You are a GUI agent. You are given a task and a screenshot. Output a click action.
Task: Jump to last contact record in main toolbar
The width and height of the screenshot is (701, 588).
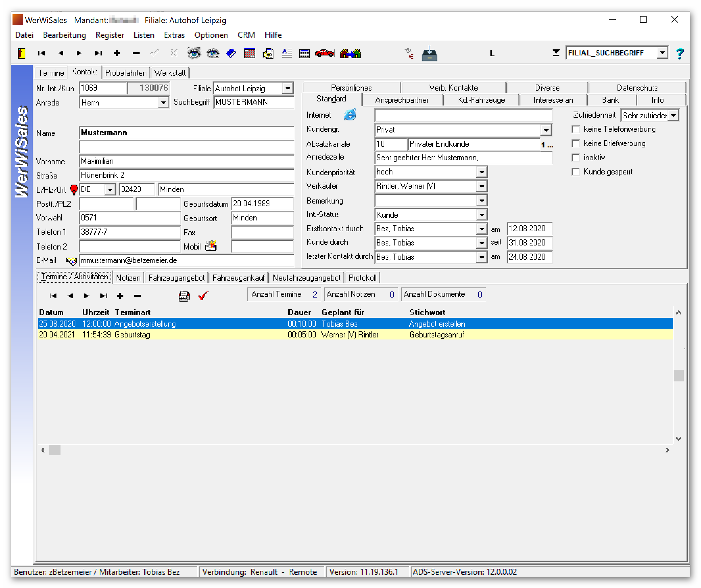[x=98, y=53]
